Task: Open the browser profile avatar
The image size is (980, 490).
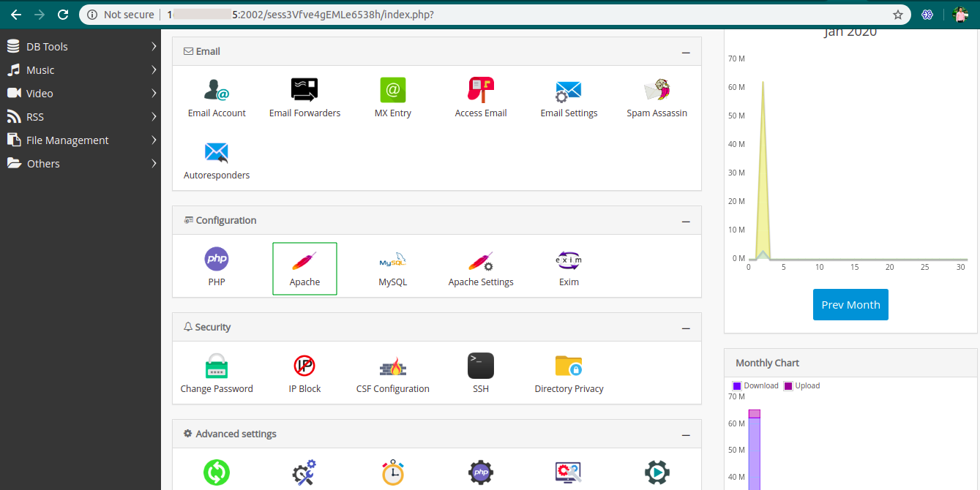Action: point(961,15)
